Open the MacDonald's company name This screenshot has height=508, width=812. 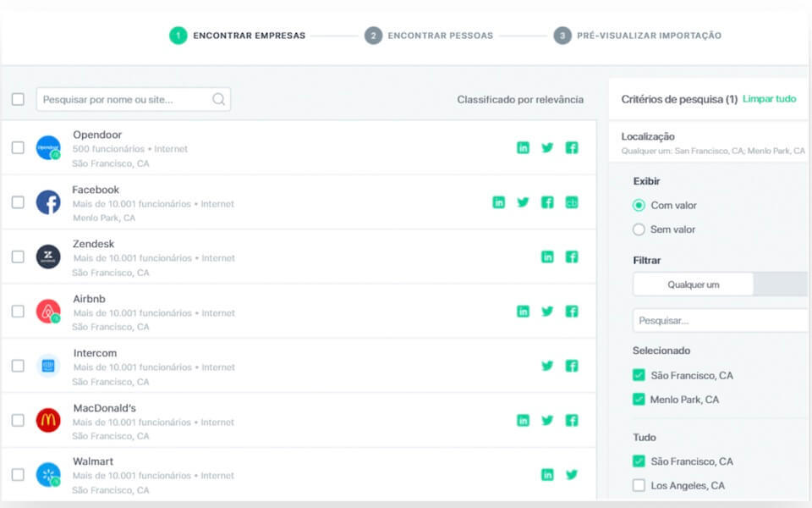click(x=105, y=408)
